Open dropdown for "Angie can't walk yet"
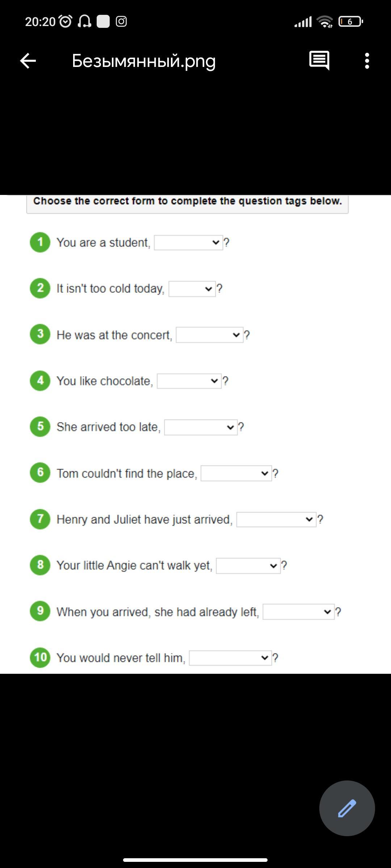 [x=248, y=566]
